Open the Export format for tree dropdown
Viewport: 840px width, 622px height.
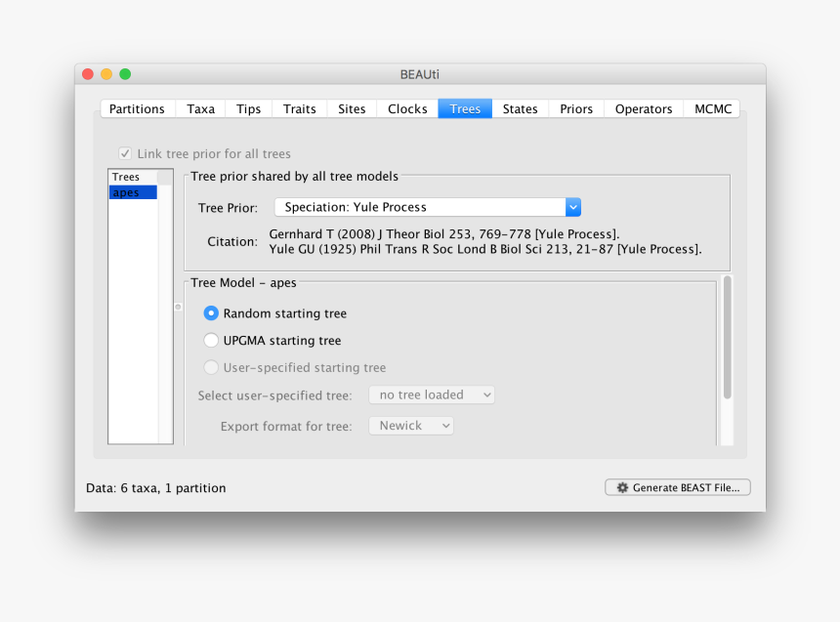[x=410, y=425]
